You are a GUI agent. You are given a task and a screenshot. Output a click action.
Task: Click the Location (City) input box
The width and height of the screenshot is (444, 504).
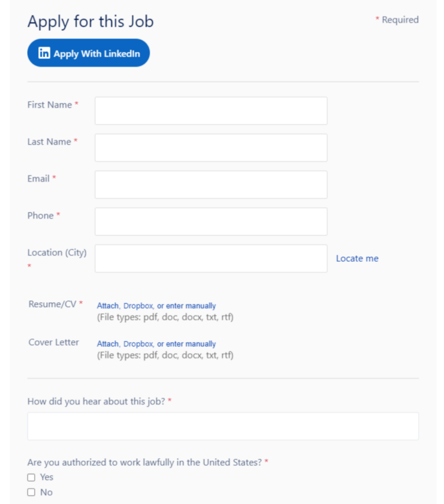[x=211, y=258]
